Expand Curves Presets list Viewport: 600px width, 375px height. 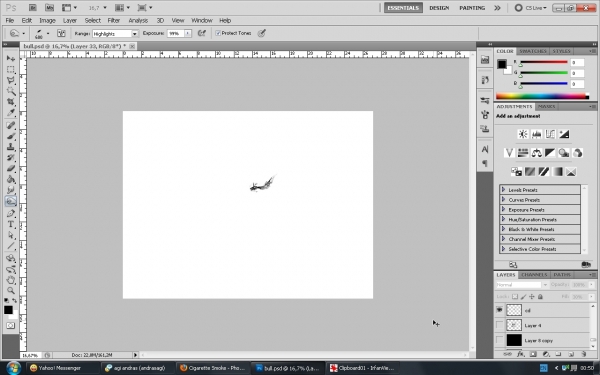click(504, 199)
